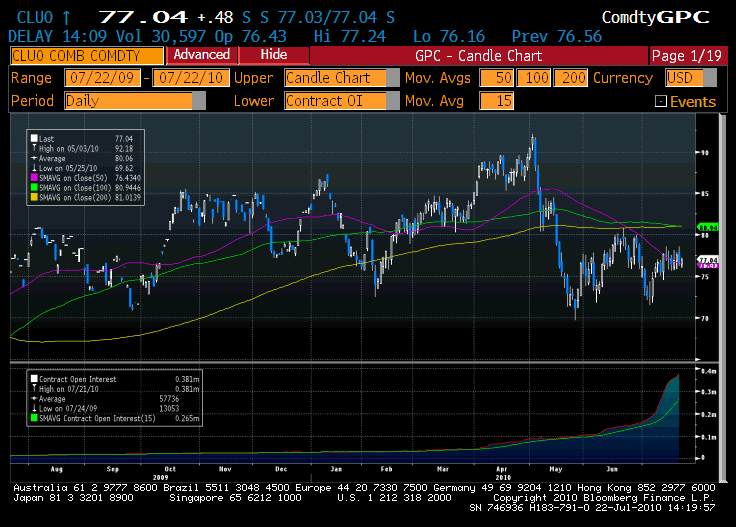Click the High on 07/21/10 legend icon
The width and height of the screenshot is (736, 527).
coord(34,389)
